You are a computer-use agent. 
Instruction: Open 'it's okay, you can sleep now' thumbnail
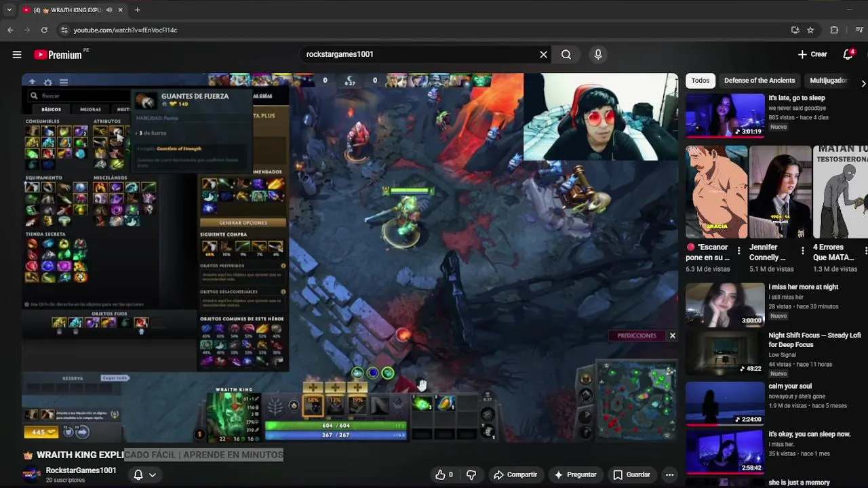pyautogui.click(x=725, y=452)
